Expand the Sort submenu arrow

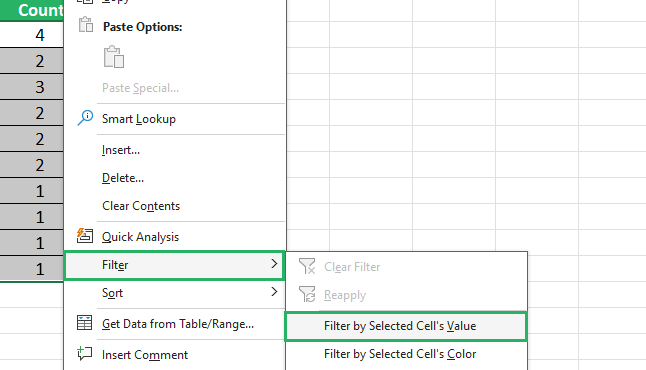[274, 292]
